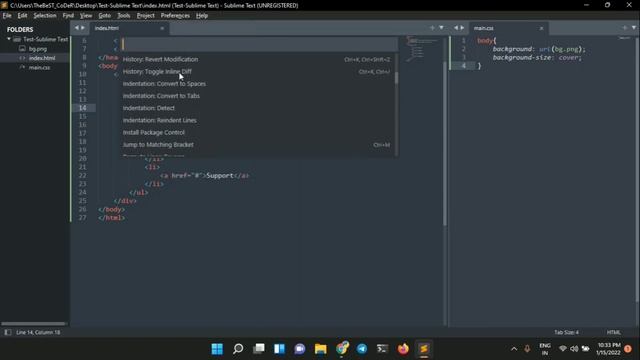This screenshot has width=640, height=360.
Task: Change Tab Size: 4 setting
Action: pyautogui.click(x=566, y=332)
